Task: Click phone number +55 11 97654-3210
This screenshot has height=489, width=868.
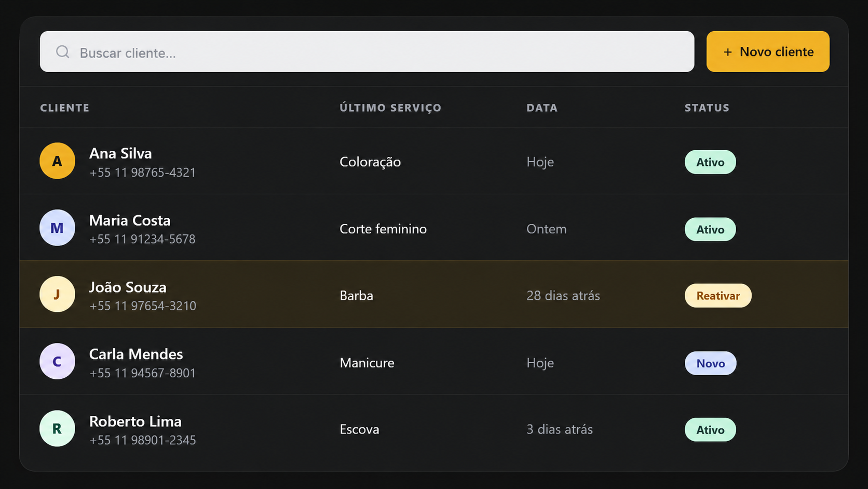Action: (143, 306)
